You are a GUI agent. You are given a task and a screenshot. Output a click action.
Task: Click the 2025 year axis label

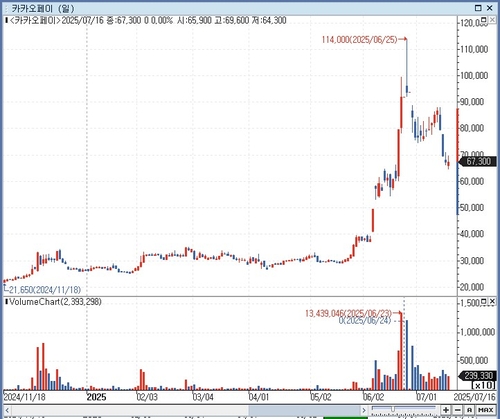pos(96,397)
